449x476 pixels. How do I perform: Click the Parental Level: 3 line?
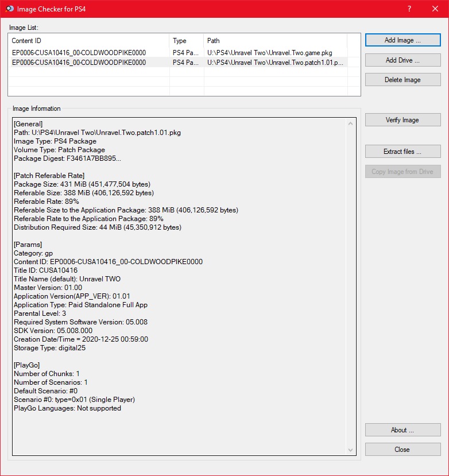pos(40,314)
